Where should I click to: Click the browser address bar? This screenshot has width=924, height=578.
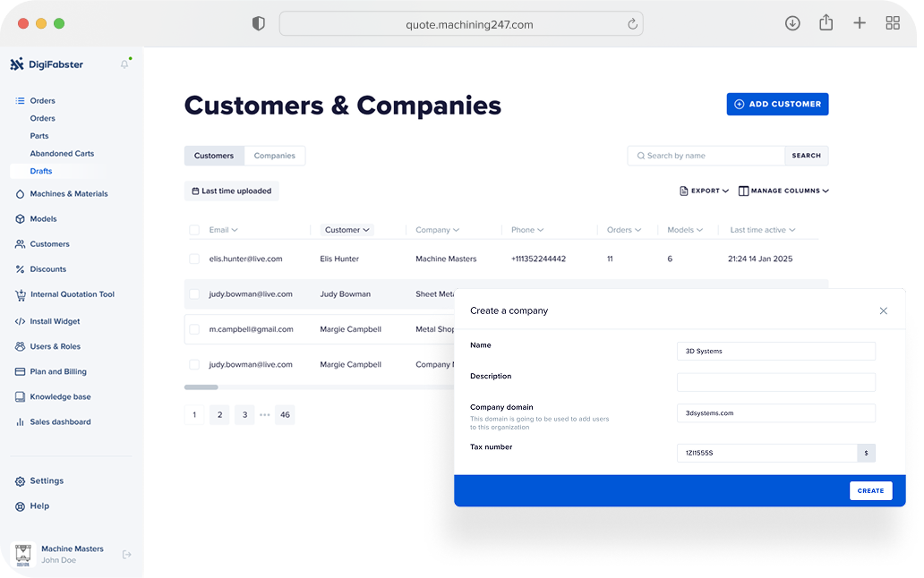(461, 24)
